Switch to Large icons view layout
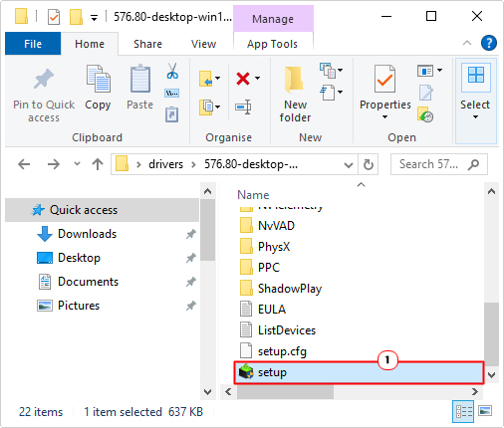This screenshot has height=428, width=504. click(x=485, y=411)
